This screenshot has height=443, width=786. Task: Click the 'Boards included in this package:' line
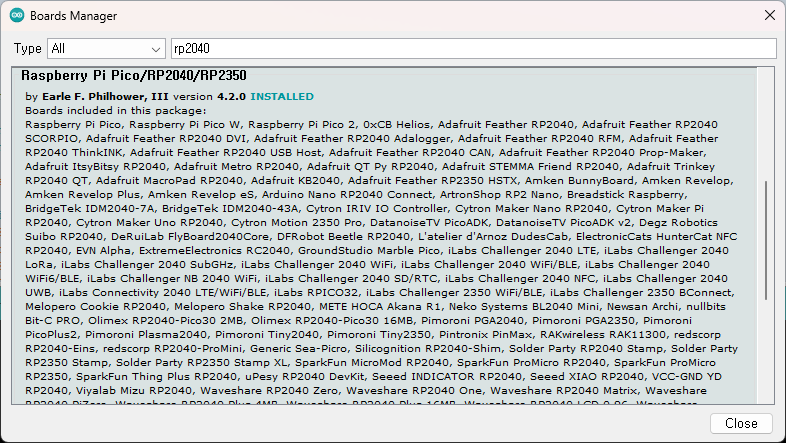[x=105, y=109]
